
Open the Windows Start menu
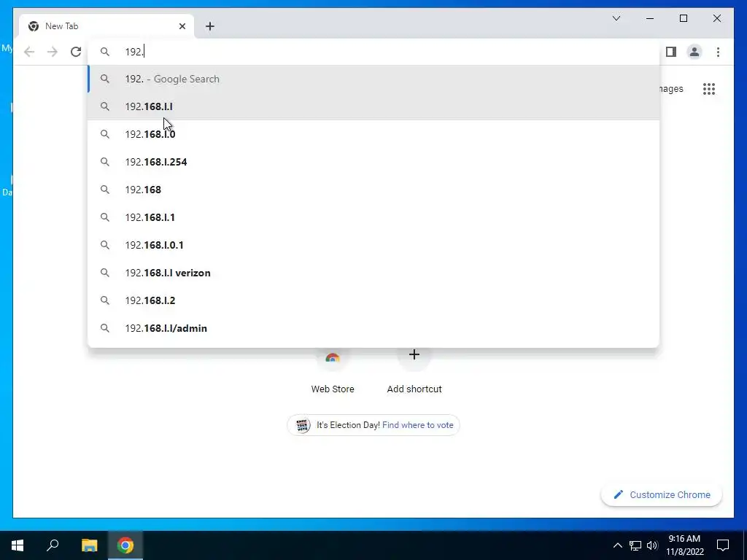click(x=18, y=545)
